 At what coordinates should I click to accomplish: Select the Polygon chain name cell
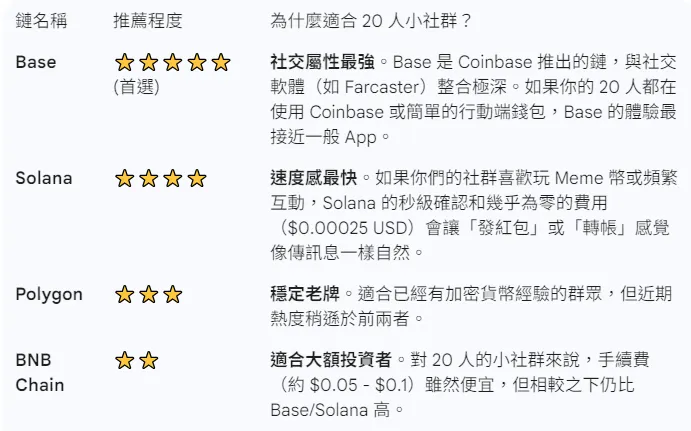click(49, 294)
